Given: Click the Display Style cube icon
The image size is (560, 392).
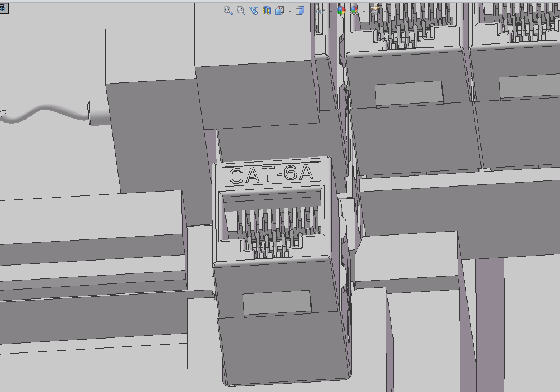Looking at the screenshot, I should (x=300, y=11).
